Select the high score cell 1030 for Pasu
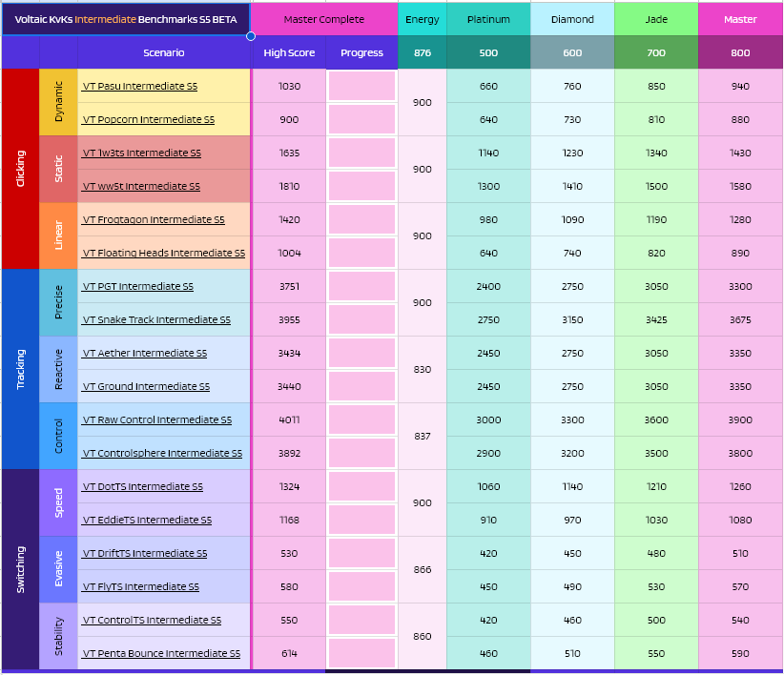Image resolution: width=784 pixels, height=675 pixels. click(289, 86)
